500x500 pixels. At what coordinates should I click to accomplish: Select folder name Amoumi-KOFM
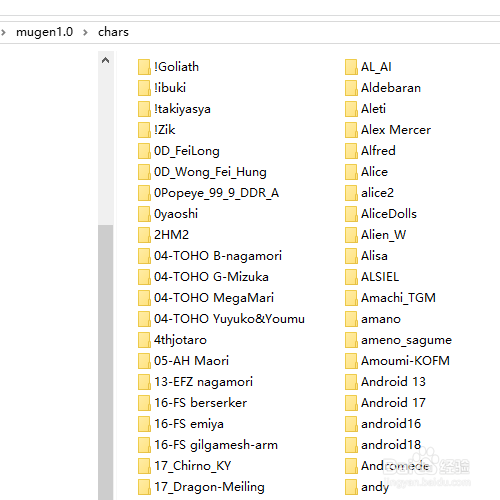tap(405, 361)
